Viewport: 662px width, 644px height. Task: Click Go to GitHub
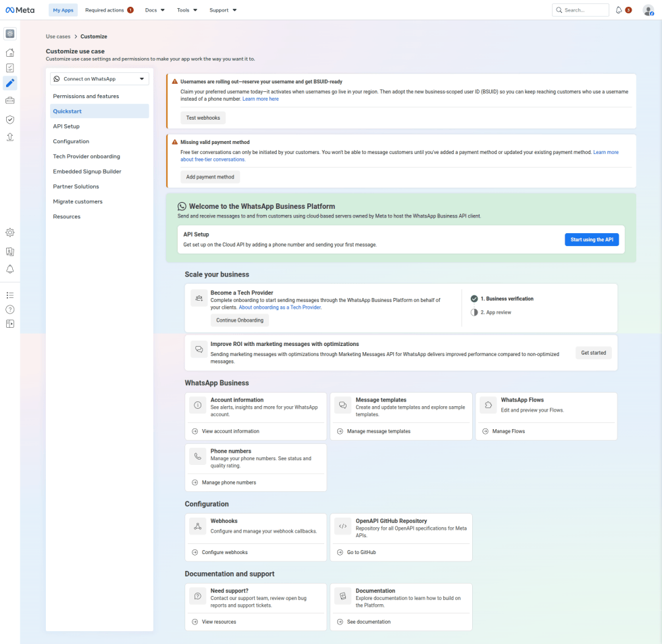point(361,552)
